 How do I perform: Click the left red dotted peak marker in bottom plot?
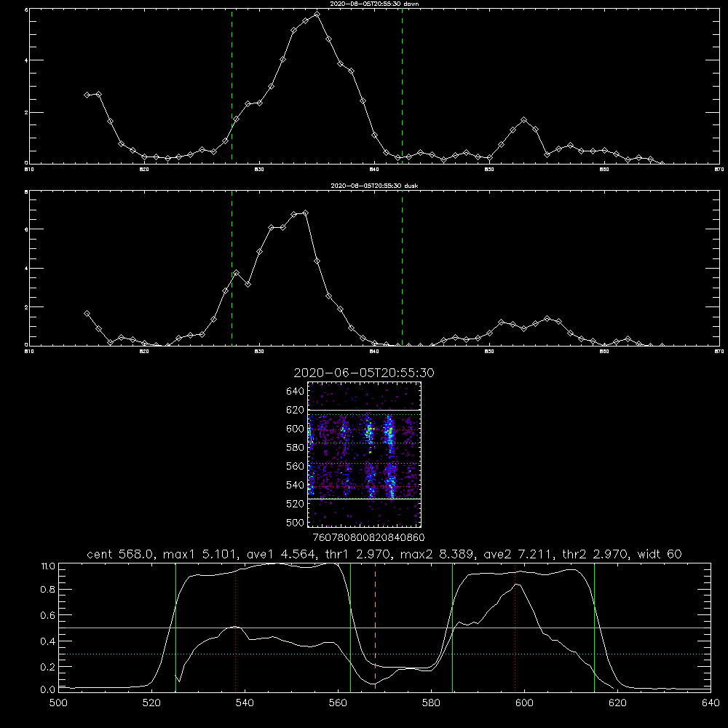click(235, 628)
